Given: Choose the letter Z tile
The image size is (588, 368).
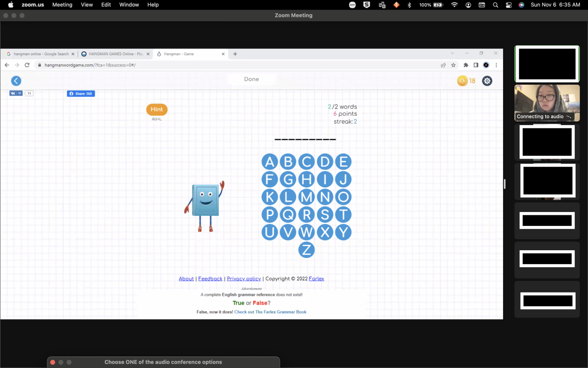Looking at the screenshot, I should pos(306,250).
